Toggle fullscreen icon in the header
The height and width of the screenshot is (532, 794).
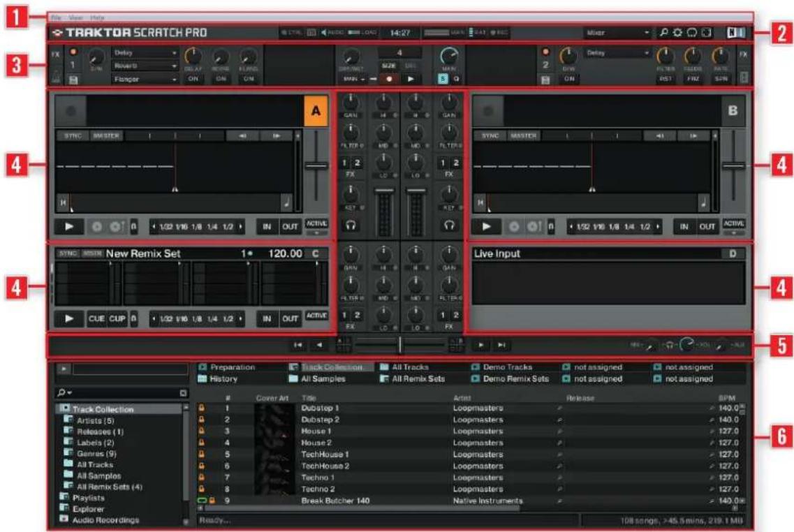(x=706, y=33)
